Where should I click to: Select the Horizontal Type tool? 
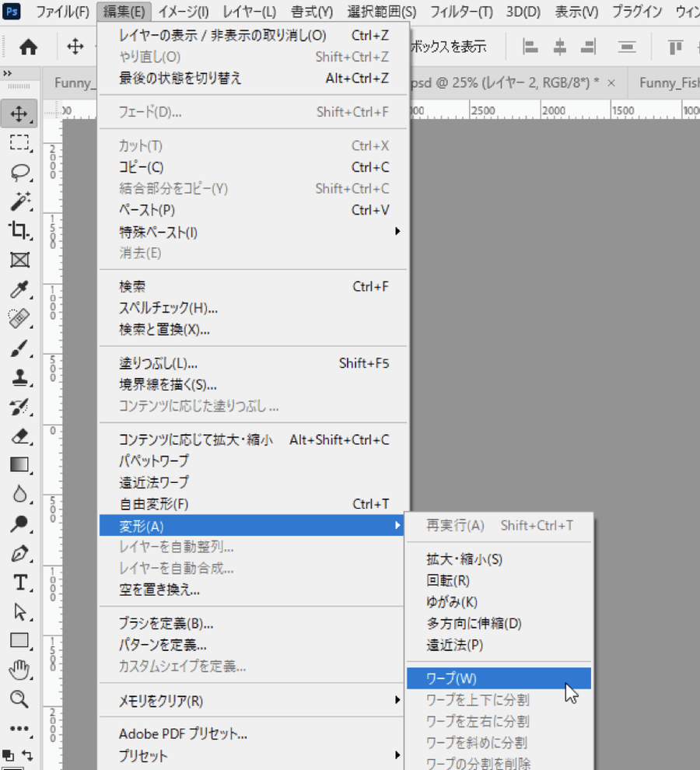point(19,583)
